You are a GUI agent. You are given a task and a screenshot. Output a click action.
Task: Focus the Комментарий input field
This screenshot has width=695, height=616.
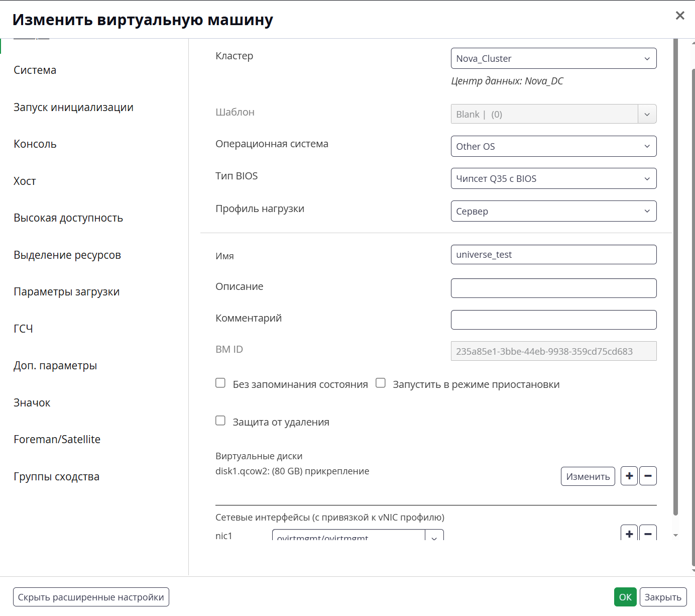point(553,320)
